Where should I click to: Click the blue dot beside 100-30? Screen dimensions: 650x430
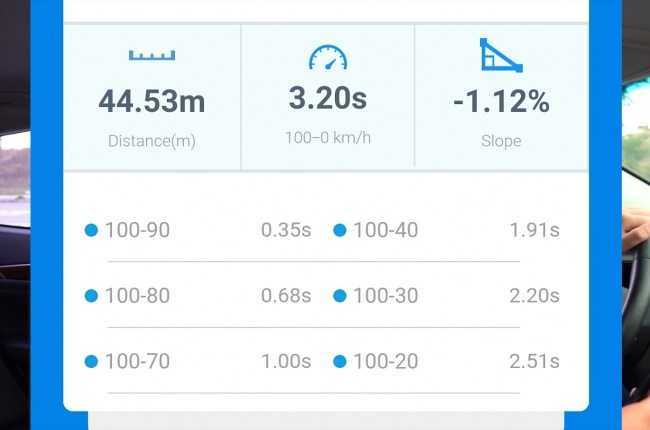pos(340,296)
